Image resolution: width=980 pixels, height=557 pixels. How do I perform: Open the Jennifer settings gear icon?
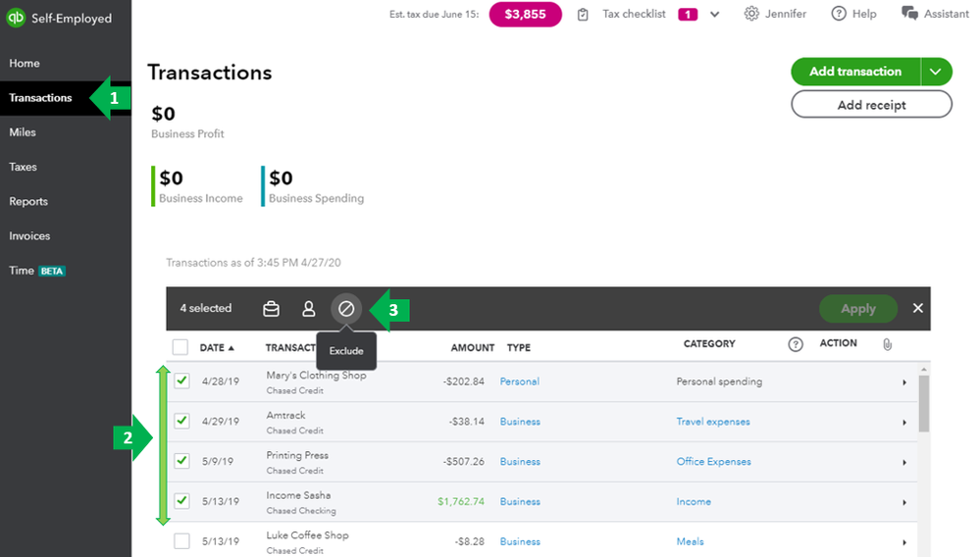coord(751,14)
